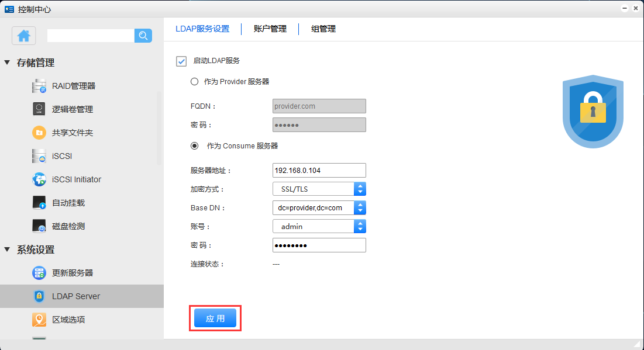Select the 共享文件夹 sidebar icon

[x=39, y=133]
